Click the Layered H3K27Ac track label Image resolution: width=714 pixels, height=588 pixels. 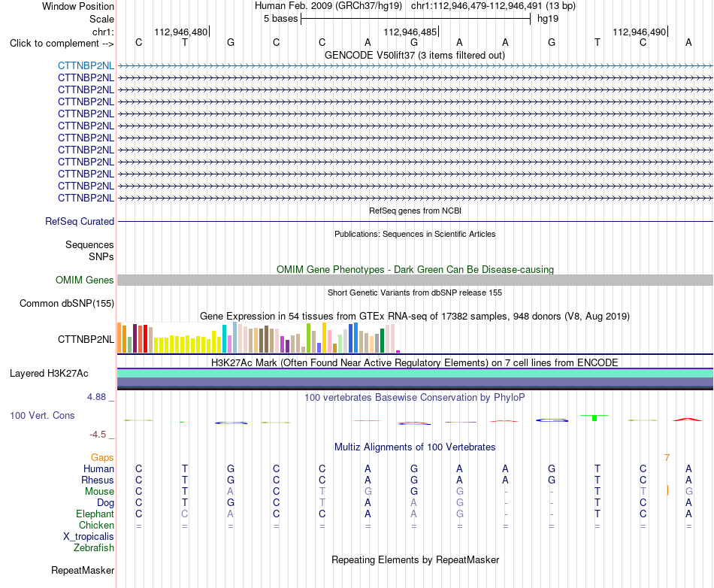pos(49,374)
